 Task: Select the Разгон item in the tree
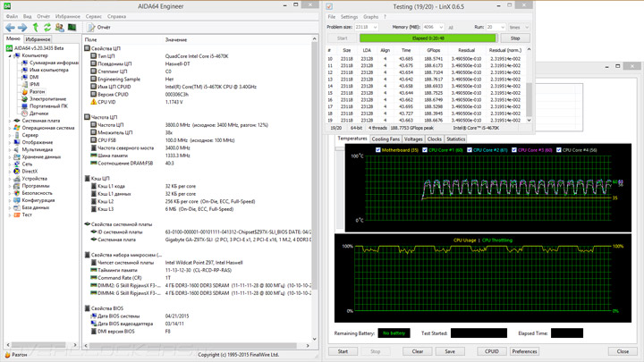tap(37, 91)
